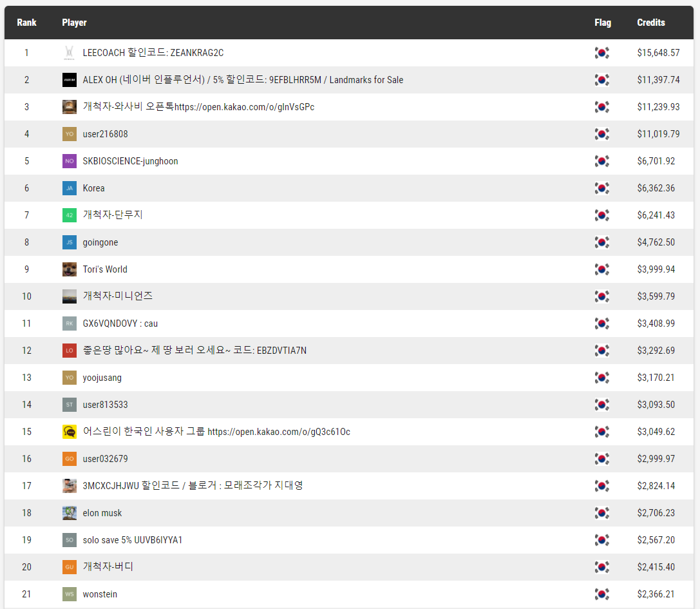Open Tori's World player name
700x609 pixels.
tap(105, 269)
